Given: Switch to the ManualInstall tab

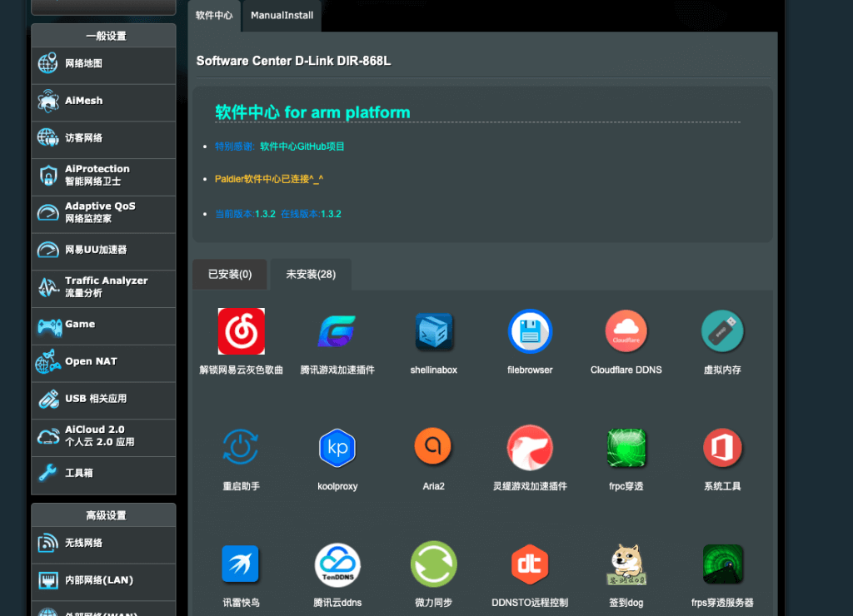Looking at the screenshot, I should [282, 16].
